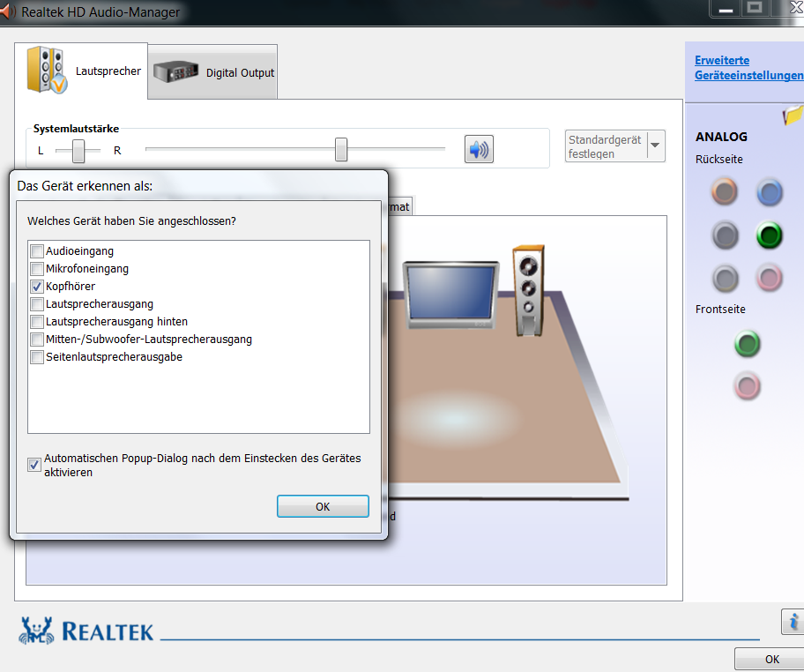The width and height of the screenshot is (804, 672).
Task: Click the 'Mikrofoneingang' list entry text
Action: pyautogui.click(x=87, y=269)
